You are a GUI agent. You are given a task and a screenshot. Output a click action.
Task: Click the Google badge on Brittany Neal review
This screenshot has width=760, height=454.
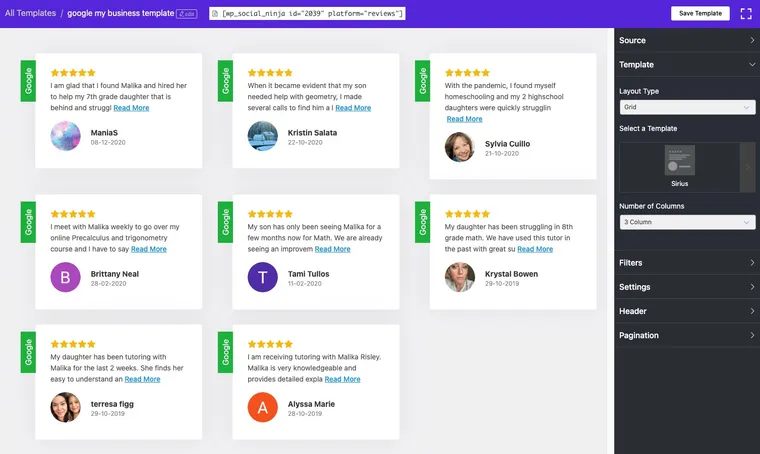pos(28,222)
